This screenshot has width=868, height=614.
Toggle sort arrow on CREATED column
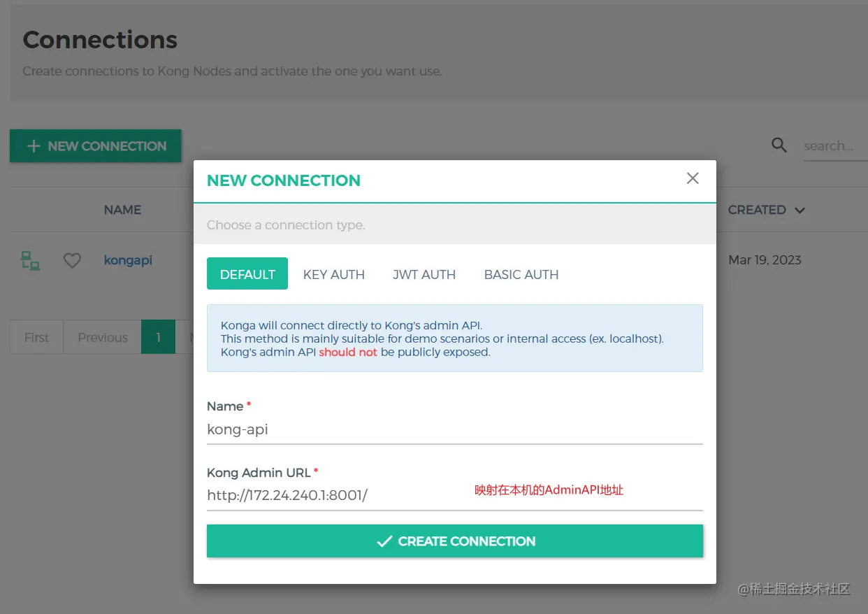point(800,210)
